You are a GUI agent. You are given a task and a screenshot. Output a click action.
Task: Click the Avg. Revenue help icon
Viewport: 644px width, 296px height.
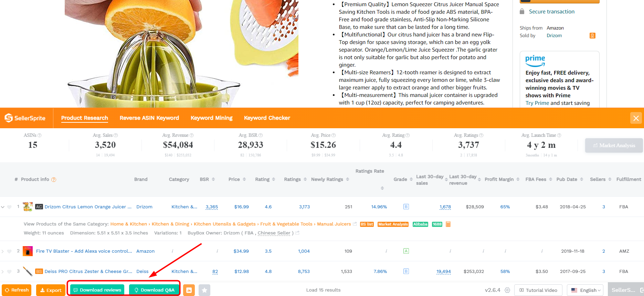pos(192,135)
